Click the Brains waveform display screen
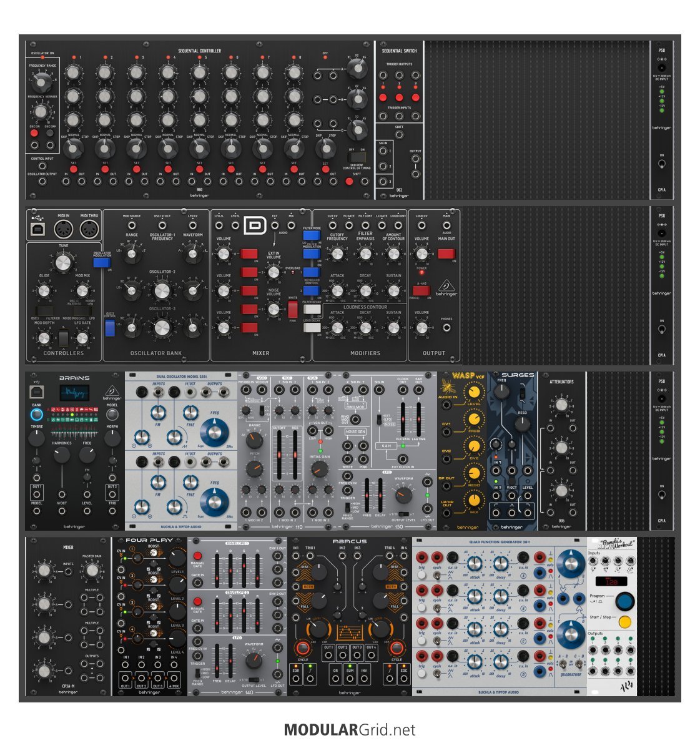700x743 pixels. click(74, 393)
